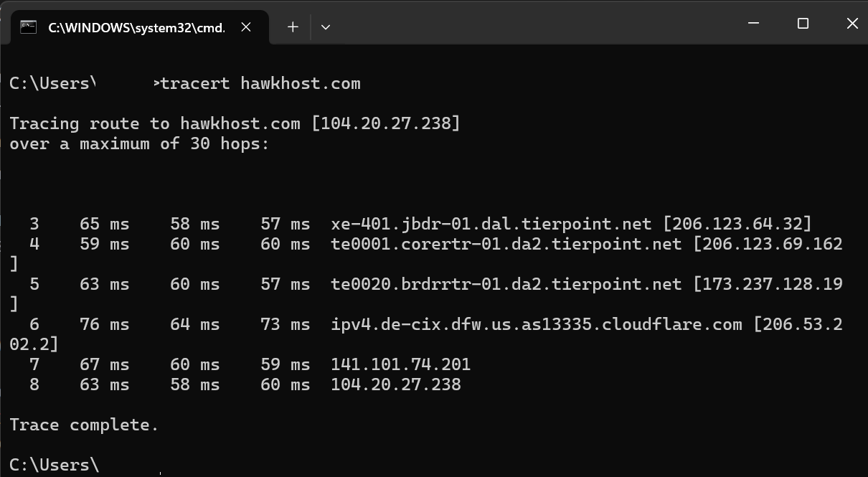Click the [206.123.64.32] address on hop 3

pyautogui.click(x=737, y=225)
